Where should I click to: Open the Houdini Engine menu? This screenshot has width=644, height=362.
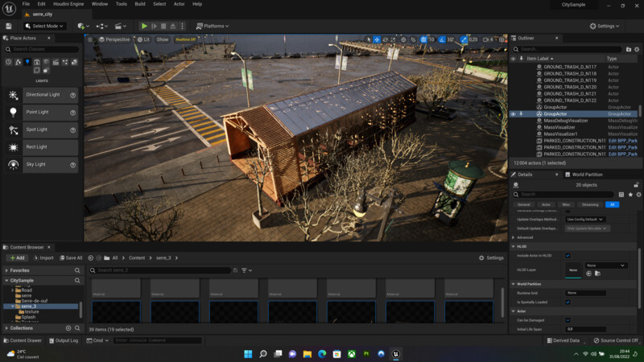click(x=68, y=4)
